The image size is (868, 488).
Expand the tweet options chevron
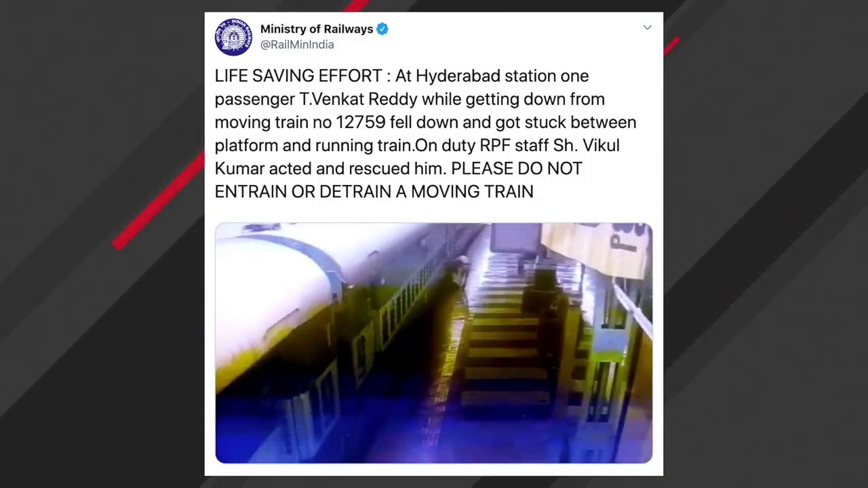click(648, 28)
